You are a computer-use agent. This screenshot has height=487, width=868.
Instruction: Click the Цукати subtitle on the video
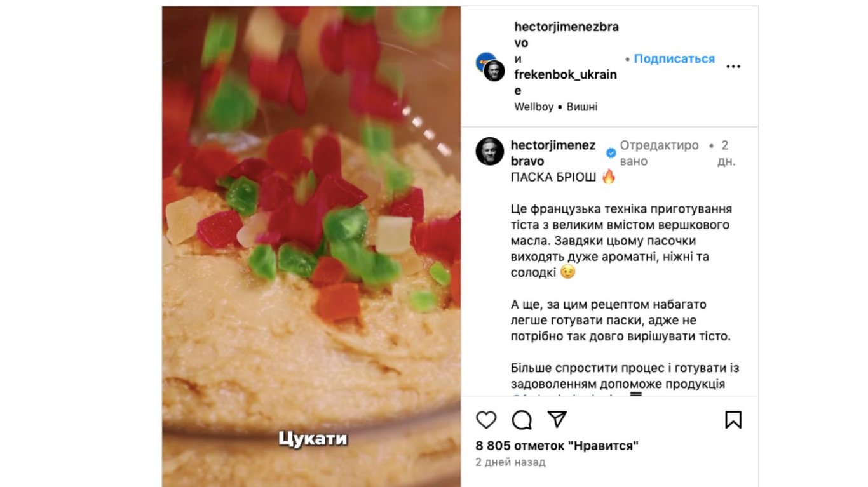(313, 439)
